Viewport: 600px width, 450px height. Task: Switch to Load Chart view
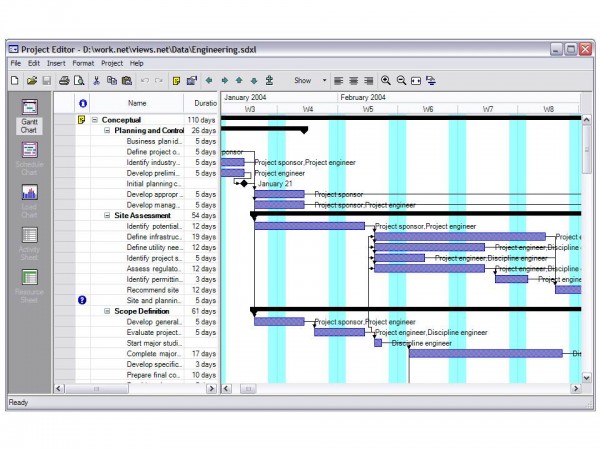pyautogui.click(x=29, y=201)
